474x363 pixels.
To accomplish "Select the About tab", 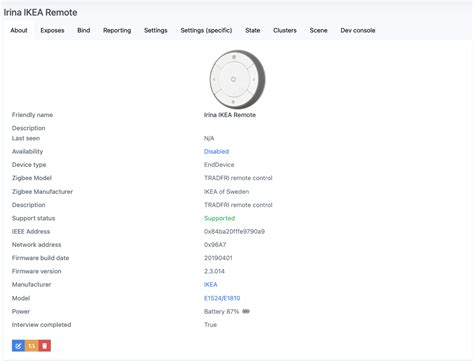I will click(19, 30).
